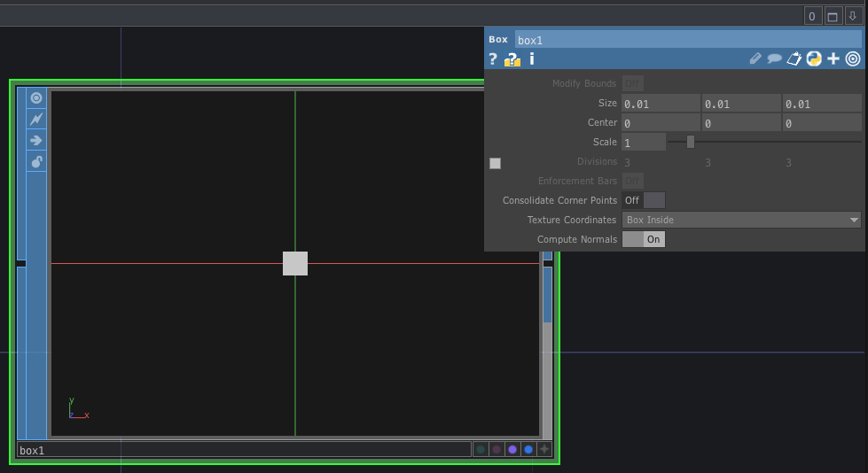Screen dimensions: 868x473
Task: Toggle the purple render flag on node
Action: (x=512, y=450)
